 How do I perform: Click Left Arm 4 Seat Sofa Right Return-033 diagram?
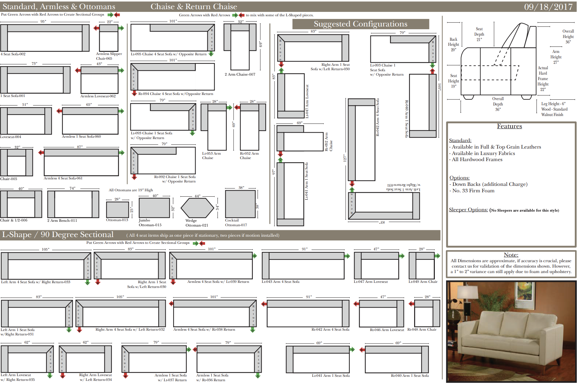[46, 266]
